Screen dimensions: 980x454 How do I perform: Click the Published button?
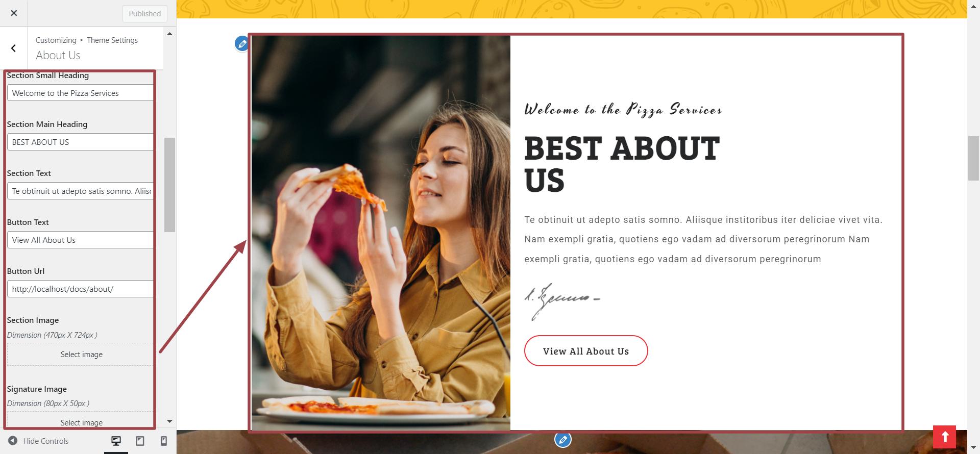click(x=144, y=14)
